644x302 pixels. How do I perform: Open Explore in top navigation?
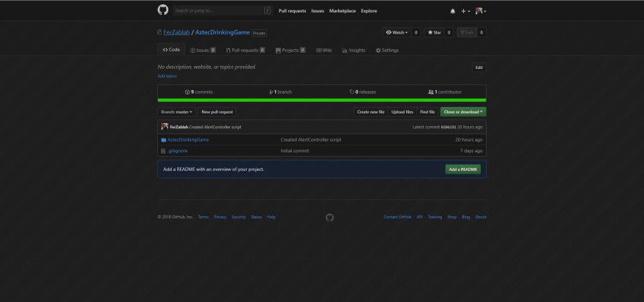[x=369, y=11]
